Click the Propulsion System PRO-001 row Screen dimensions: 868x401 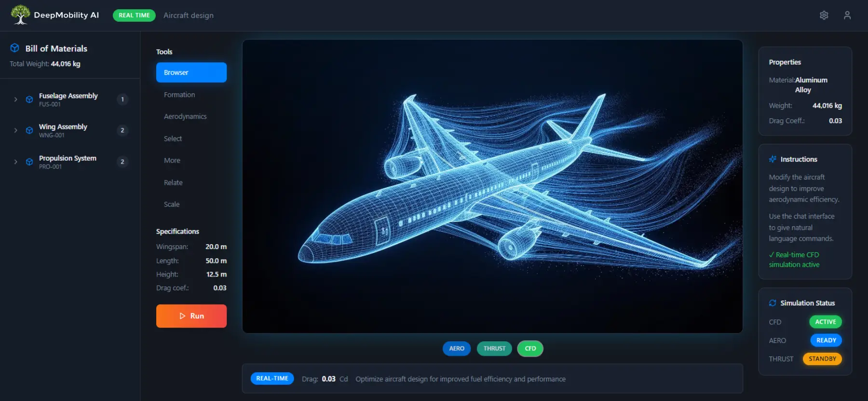[x=70, y=162]
